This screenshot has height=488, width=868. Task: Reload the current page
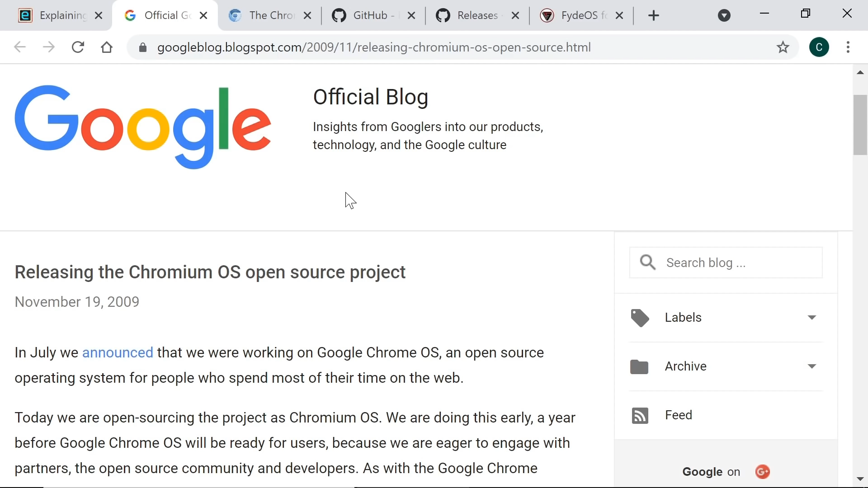click(x=77, y=47)
